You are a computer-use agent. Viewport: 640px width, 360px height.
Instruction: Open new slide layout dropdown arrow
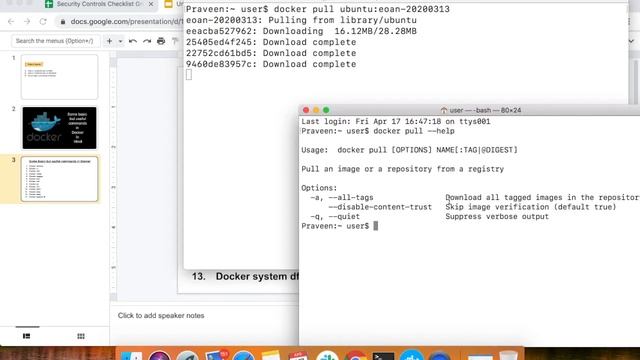point(120,41)
